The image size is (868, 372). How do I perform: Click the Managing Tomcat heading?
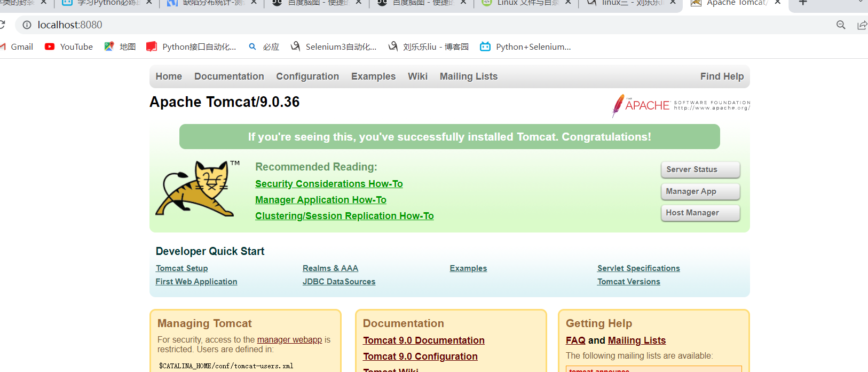(204, 323)
